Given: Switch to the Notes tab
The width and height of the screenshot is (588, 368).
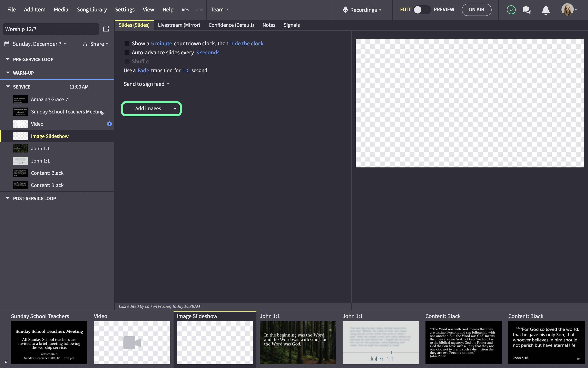Looking at the screenshot, I should click(269, 25).
